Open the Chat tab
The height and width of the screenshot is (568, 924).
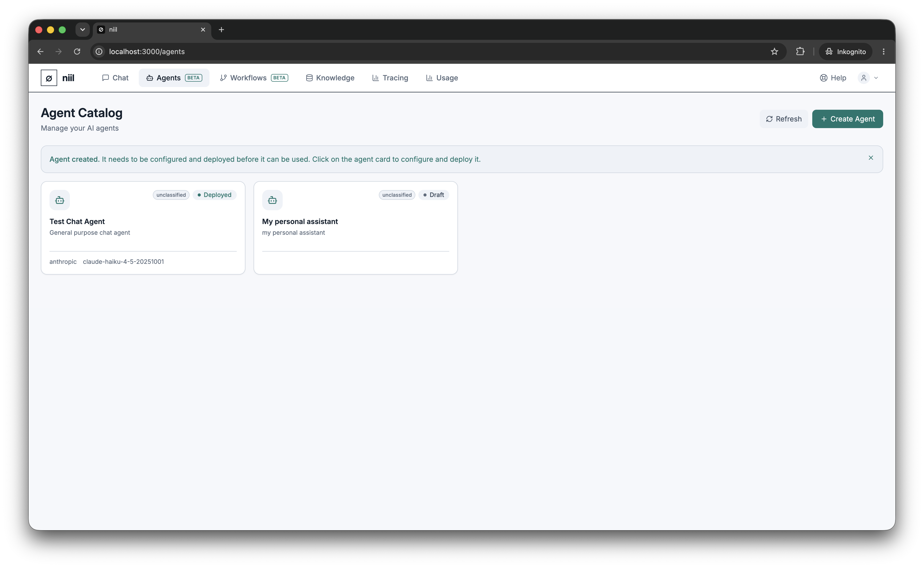click(115, 78)
